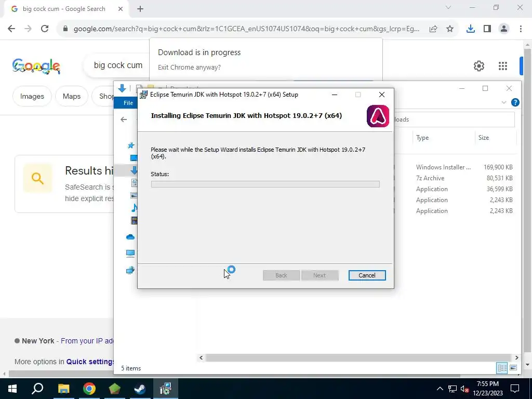Viewport: 532px width, 399px height.
Task: Open Chrome profile avatar
Action: pos(504,29)
